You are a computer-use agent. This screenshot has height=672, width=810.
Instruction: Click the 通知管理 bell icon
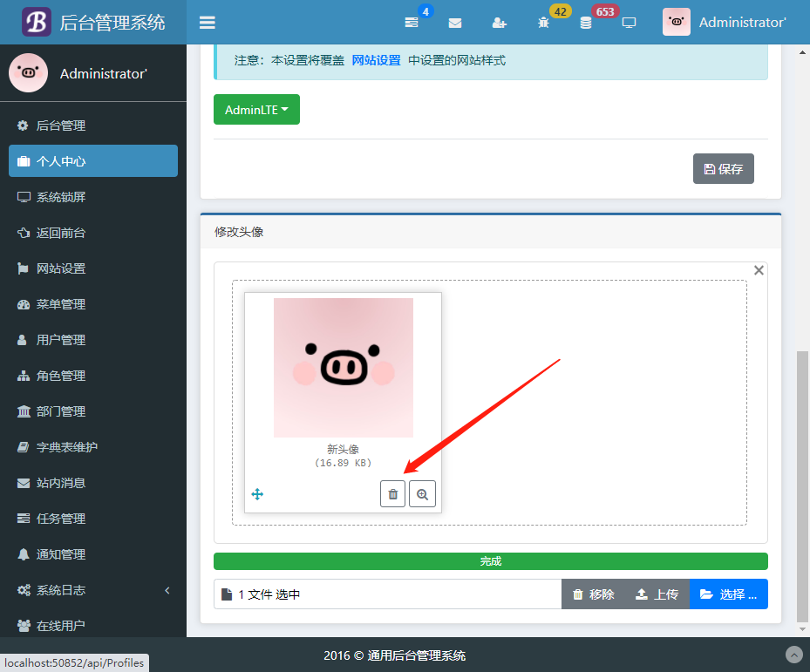coord(24,554)
